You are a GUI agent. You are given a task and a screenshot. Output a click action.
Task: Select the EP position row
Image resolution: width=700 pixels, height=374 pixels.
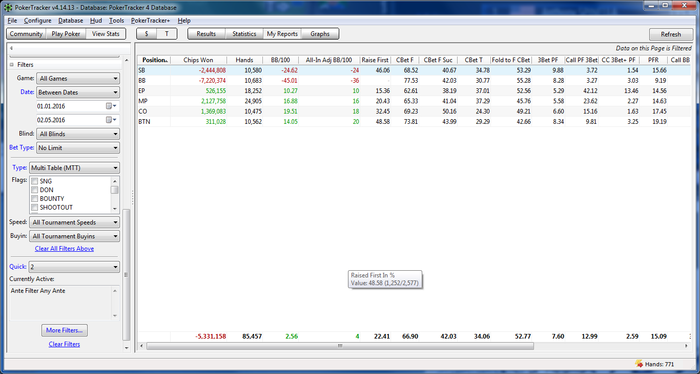click(x=414, y=91)
